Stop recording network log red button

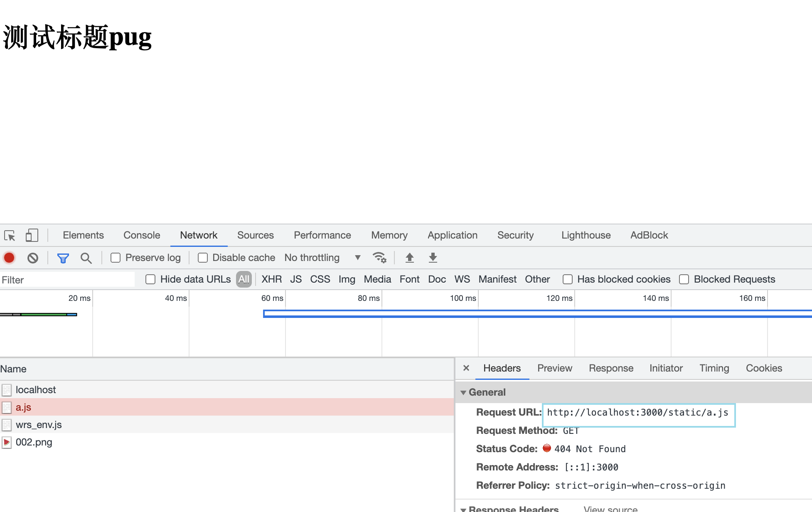click(9, 258)
